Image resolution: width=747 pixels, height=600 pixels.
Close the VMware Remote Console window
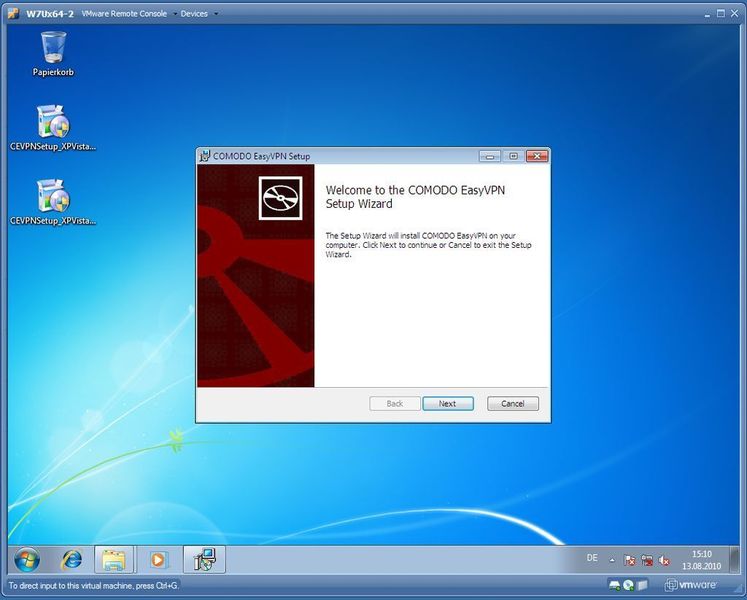pos(734,14)
